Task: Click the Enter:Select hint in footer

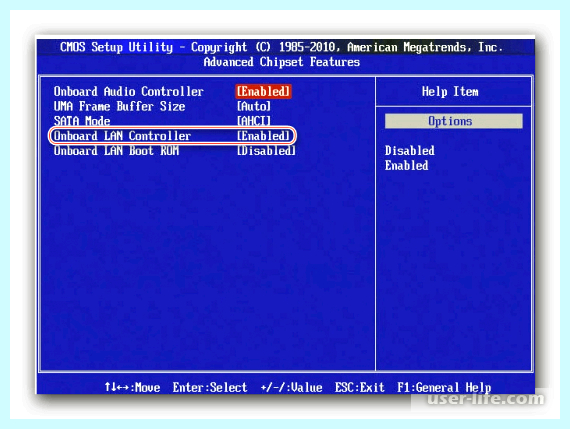Action: pyautogui.click(x=210, y=387)
